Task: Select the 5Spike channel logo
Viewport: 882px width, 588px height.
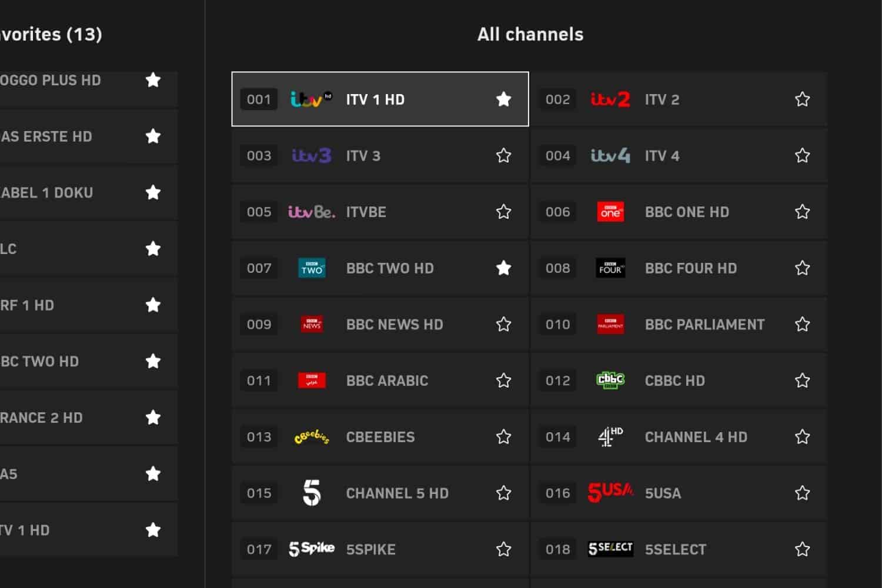Action: point(311,549)
